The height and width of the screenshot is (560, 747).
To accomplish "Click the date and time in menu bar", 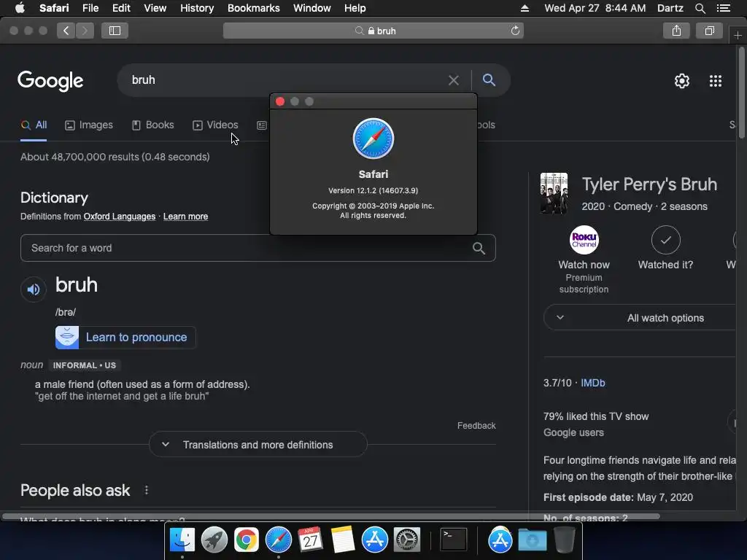I will tap(595, 8).
